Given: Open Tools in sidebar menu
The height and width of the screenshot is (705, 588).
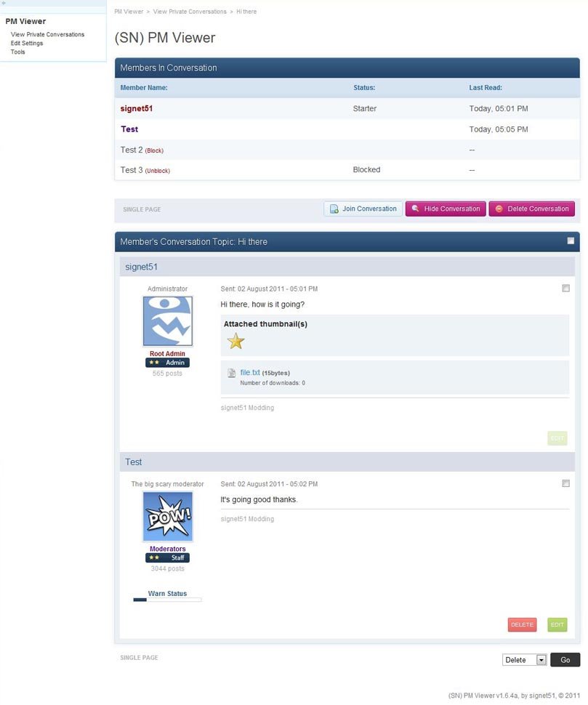Looking at the screenshot, I should click(x=18, y=52).
